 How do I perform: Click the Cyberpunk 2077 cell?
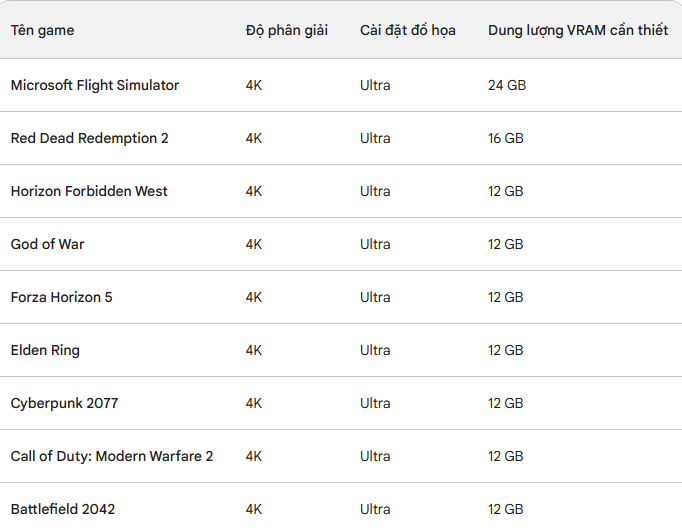point(64,404)
